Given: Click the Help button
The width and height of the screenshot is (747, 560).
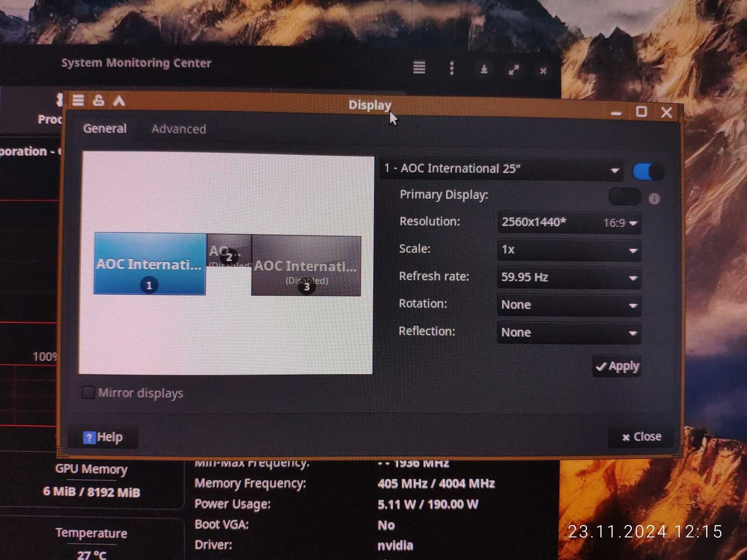Looking at the screenshot, I should pyautogui.click(x=103, y=437).
